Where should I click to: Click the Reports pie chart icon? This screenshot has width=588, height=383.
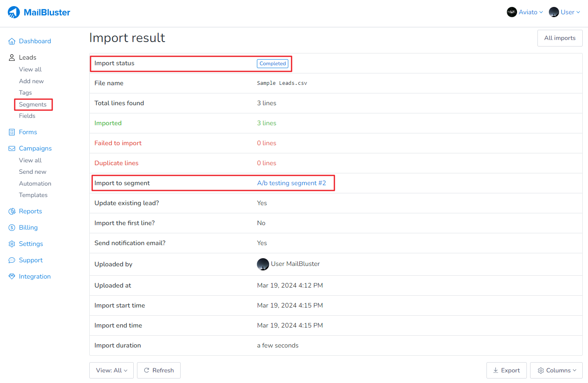pyautogui.click(x=12, y=211)
